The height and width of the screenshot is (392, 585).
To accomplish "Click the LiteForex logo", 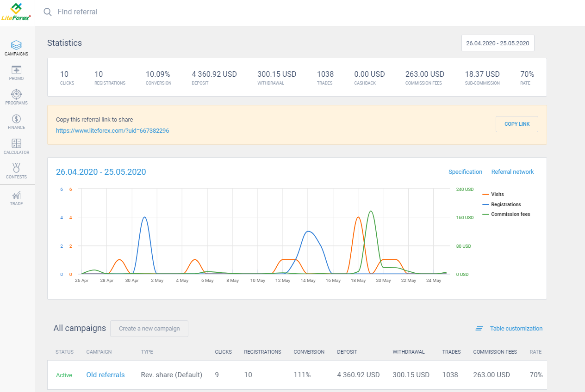I will pos(17,12).
